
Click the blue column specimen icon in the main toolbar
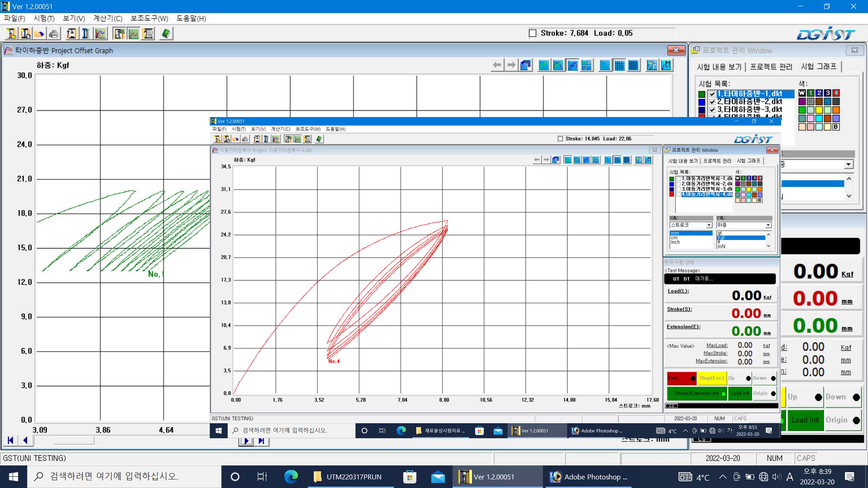85,33
